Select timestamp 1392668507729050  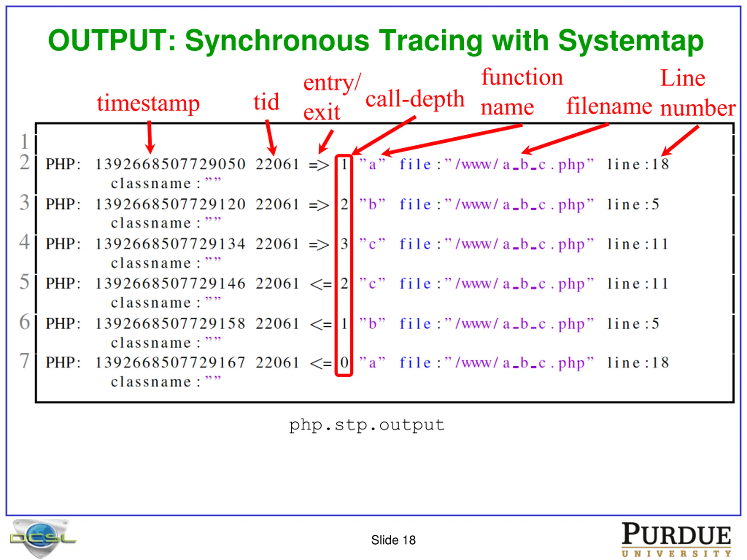click(170, 164)
